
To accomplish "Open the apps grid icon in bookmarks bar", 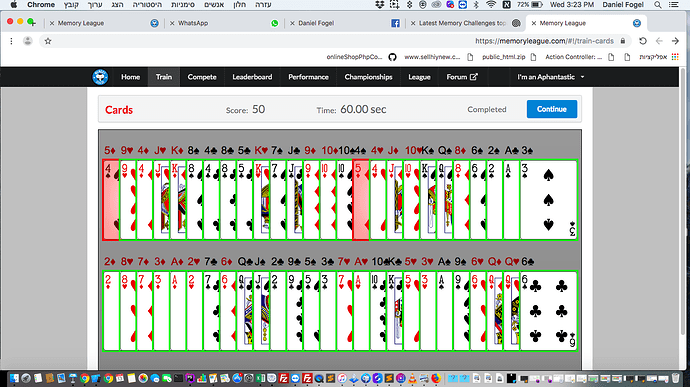I will point(675,57).
